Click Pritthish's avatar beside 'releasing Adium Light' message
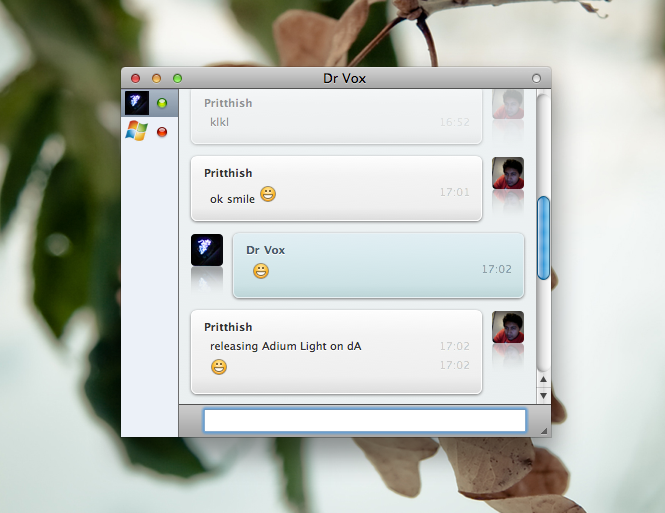The width and height of the screenshot is (665, 513). (x=508, y=327)
